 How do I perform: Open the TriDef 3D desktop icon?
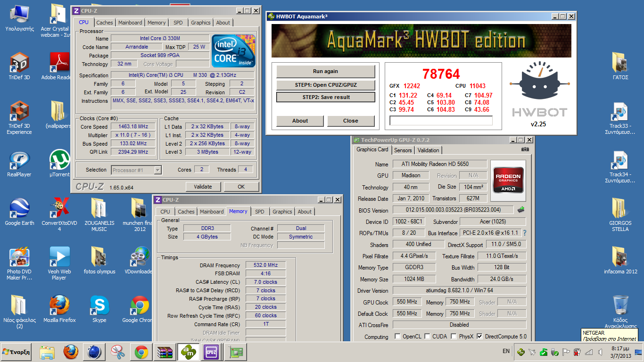click(x=19, y=66)
